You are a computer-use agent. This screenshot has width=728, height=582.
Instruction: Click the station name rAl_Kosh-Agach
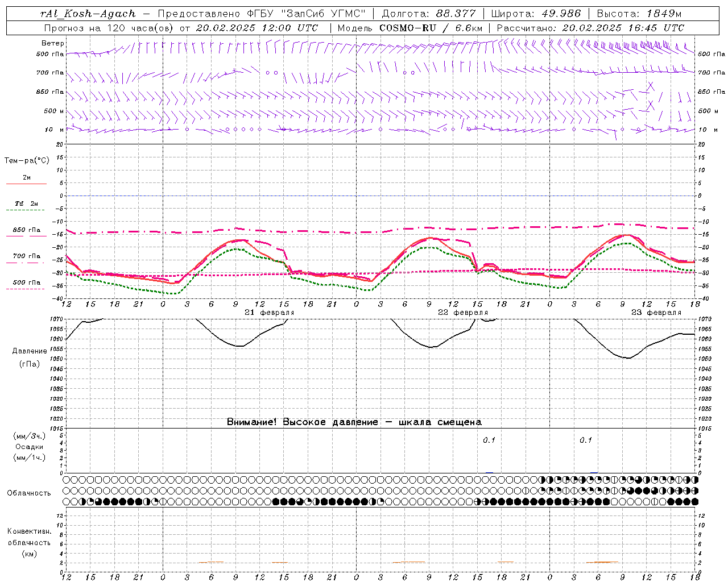click(x=88, y=14)
